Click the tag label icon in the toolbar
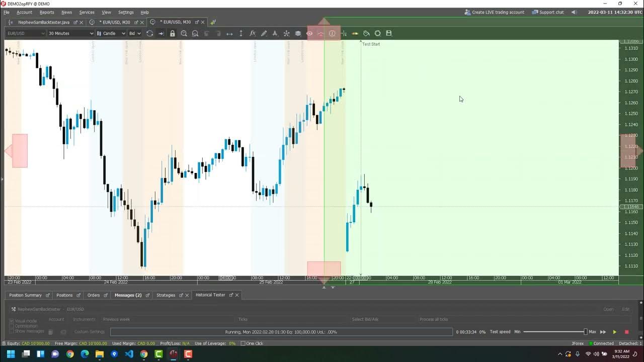 point(366,33)
